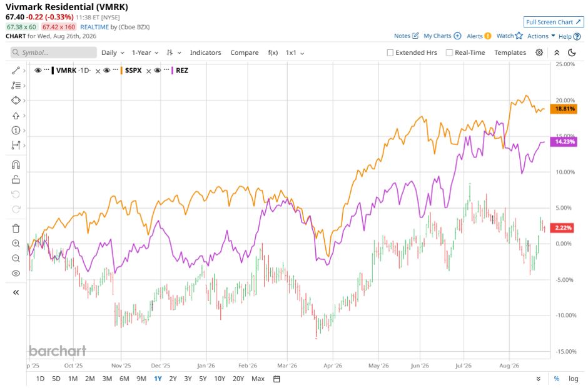Zoom in on the chart
This screenshot has width=588, height=388.
pyautogui.click(x=16, y=244)
